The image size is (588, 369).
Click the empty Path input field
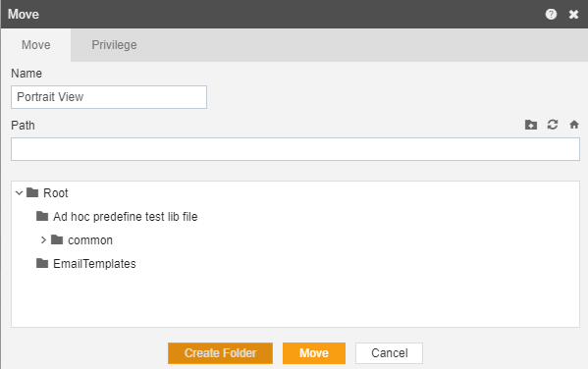pyautogui.click(x=295, y=149)
